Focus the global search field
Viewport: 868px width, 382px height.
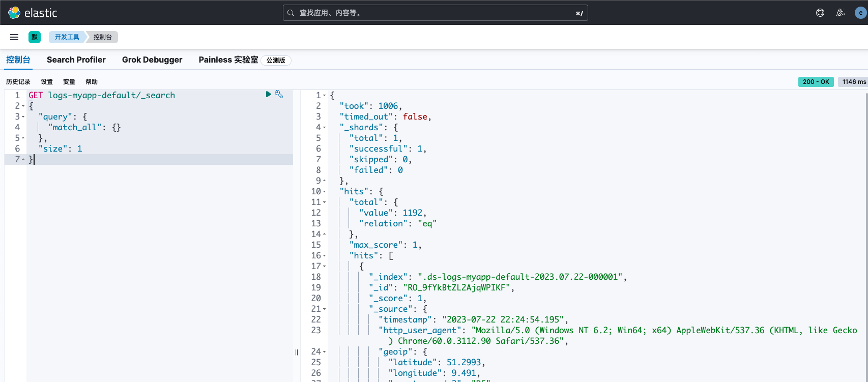[435, 13]
